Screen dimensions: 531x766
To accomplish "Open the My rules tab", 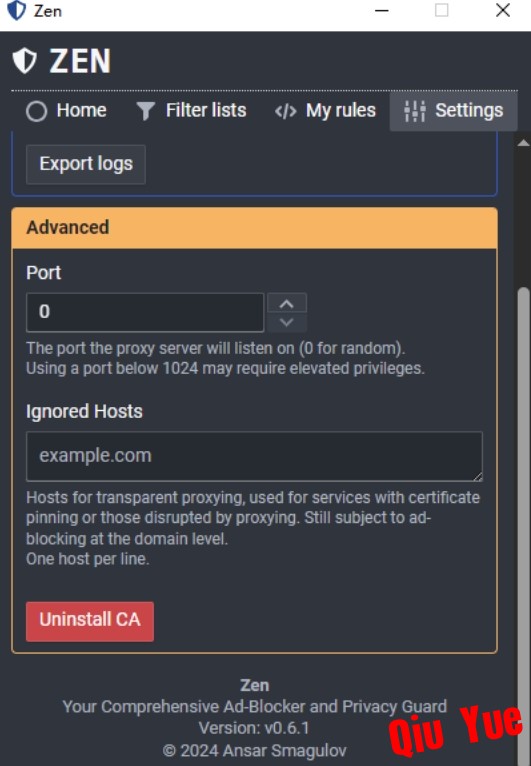I will [325, 111].
